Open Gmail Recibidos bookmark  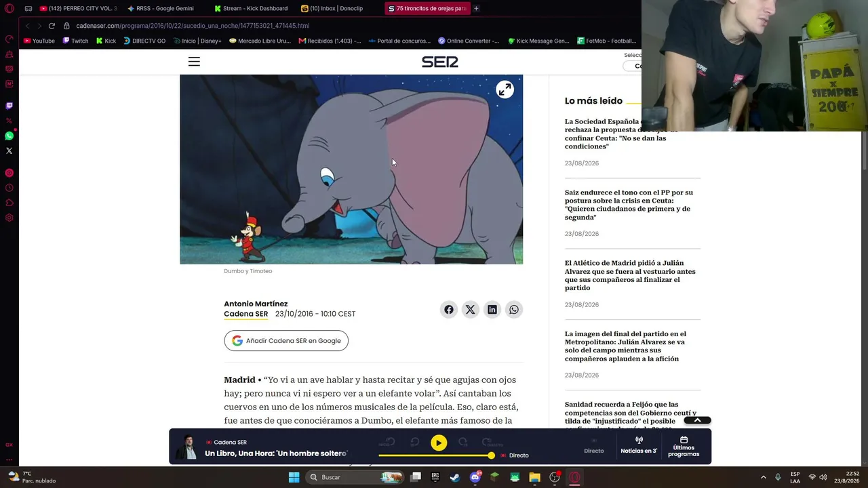pos(330,41)
